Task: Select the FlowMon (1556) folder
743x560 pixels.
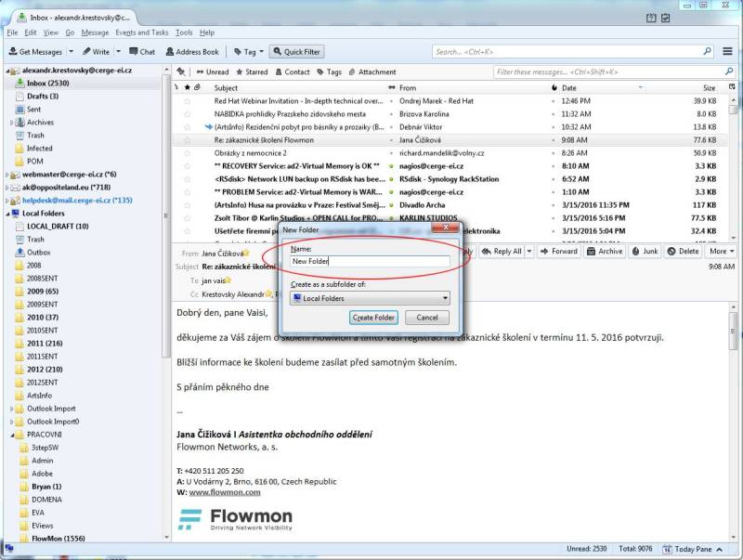Action: coord(58,538)
